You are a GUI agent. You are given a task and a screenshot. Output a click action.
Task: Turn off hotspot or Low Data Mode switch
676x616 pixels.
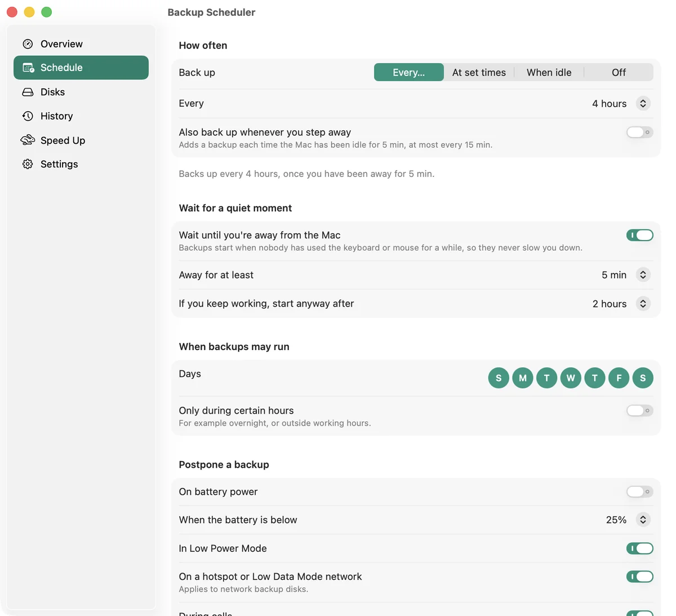pyautogui.click(x=639, y=577)
